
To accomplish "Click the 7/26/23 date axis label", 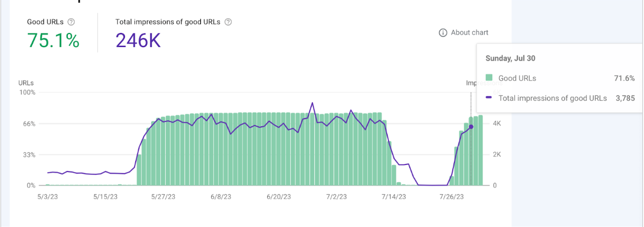I will 451,197.
